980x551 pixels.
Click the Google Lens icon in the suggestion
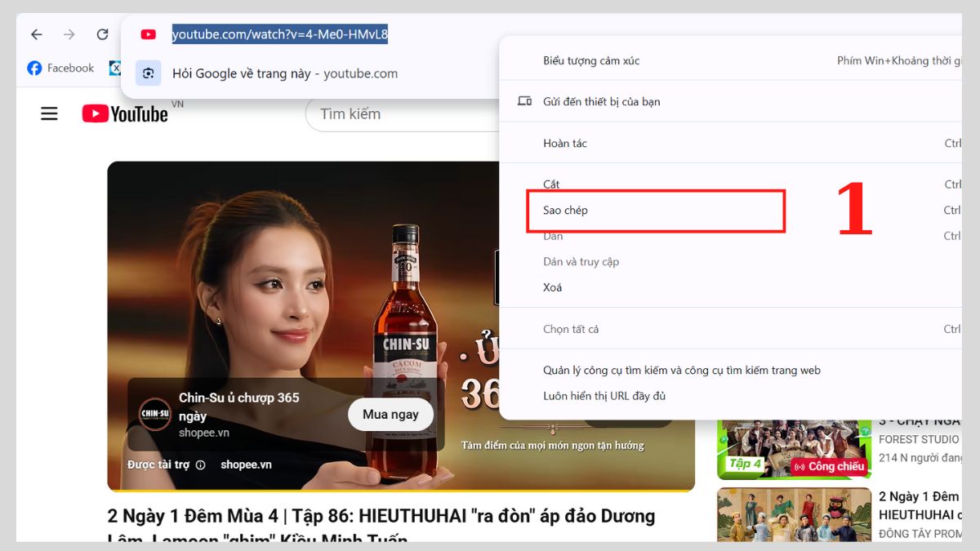click(148, 73)
